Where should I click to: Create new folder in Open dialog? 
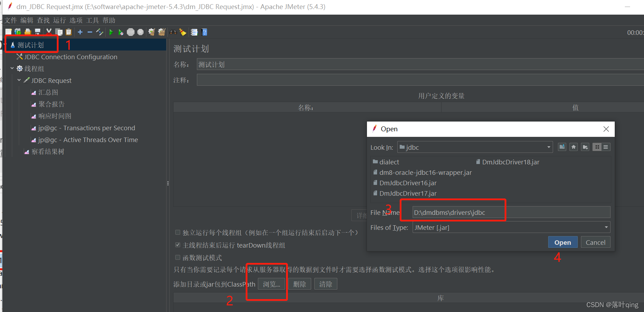pos(585,147)
